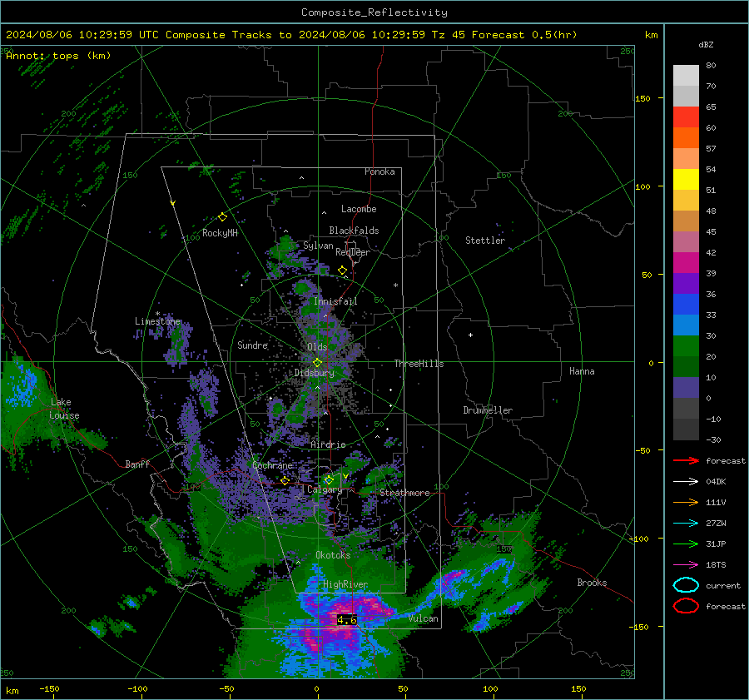
Task: Click the Stettler city label
Action: click(485, 241)
